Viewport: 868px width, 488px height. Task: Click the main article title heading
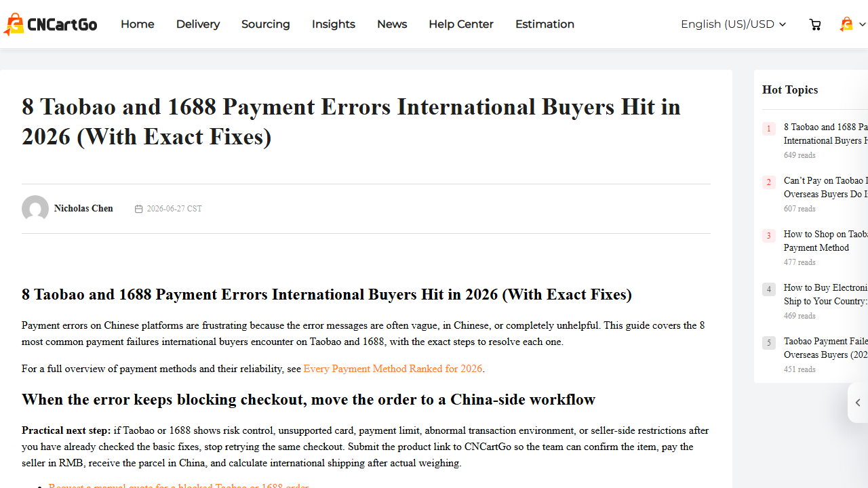(x=351, y=121)
